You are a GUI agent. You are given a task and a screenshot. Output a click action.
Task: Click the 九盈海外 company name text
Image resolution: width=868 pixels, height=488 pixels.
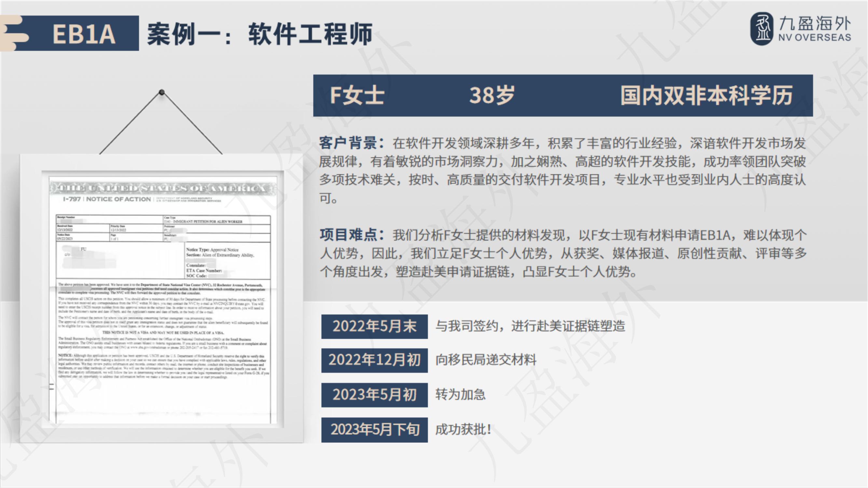coord(815,24)
